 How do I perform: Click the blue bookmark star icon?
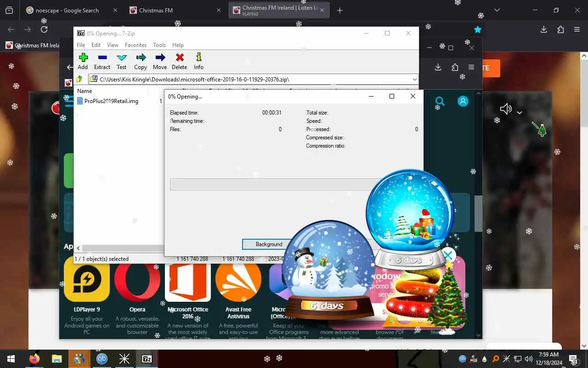pyautogui.click(x=478, y=29)
